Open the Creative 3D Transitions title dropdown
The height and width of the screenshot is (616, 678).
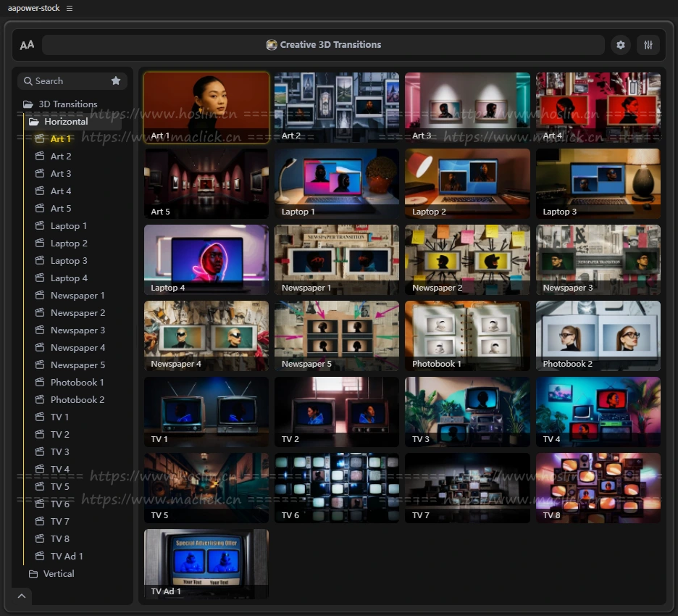323,45
